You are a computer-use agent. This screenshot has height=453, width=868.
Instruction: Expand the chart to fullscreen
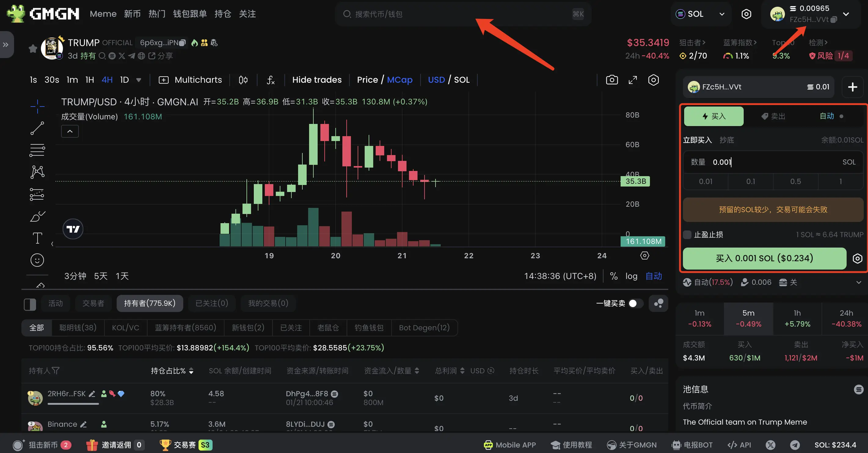633,80
